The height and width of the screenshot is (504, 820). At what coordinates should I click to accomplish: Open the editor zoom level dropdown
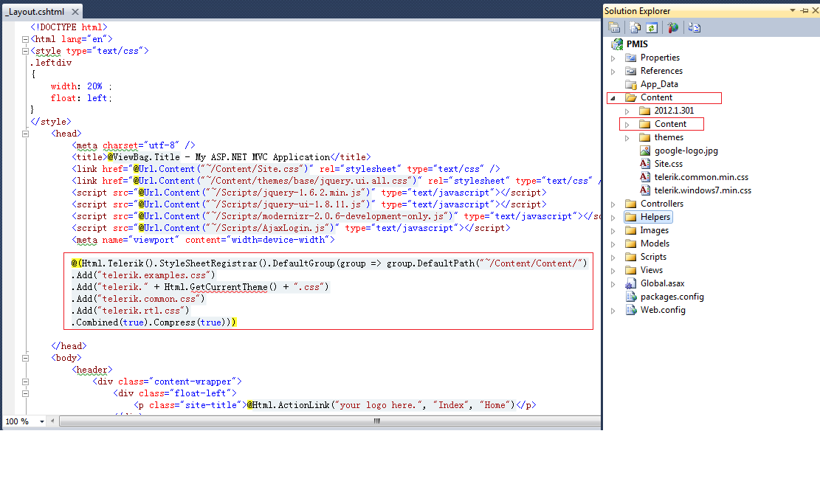tap(42, 421)
